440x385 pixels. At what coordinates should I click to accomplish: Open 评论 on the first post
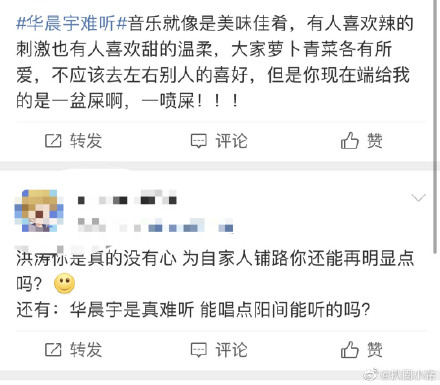click(231, 140)
